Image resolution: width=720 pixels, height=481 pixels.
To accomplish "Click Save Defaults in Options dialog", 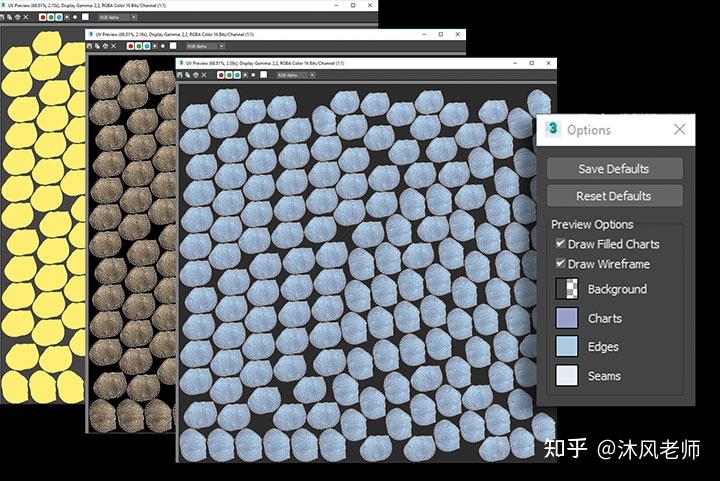I will [614, 168].
